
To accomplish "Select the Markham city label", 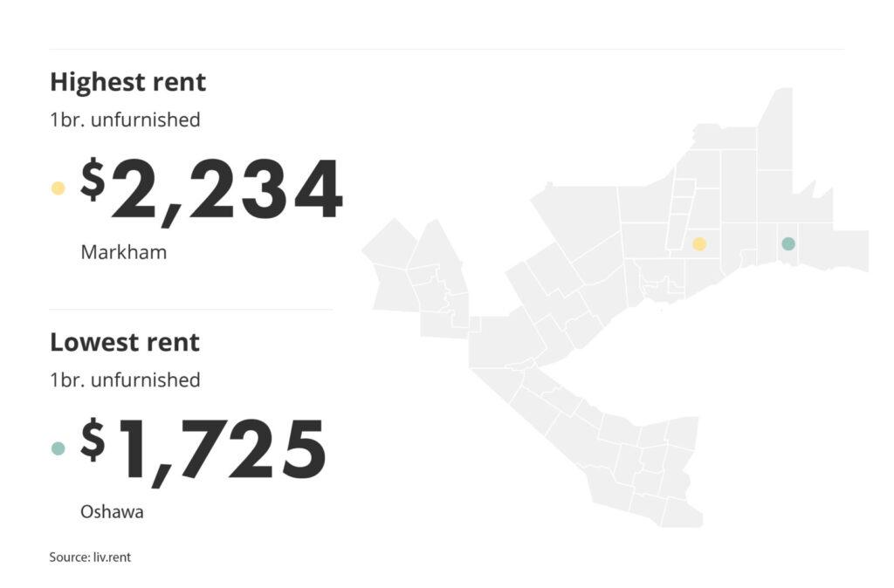I will (x=123, y=252).
